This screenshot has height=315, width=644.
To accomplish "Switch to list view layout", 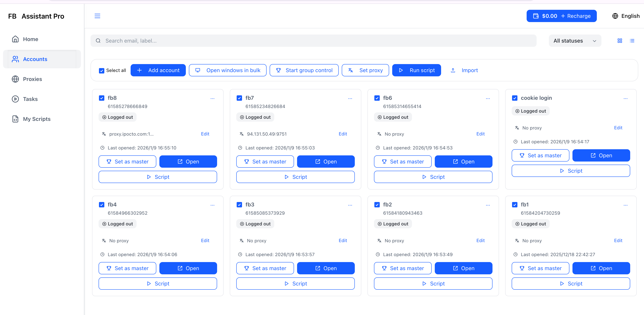I will pyautogui.click(x=632, y=40).
